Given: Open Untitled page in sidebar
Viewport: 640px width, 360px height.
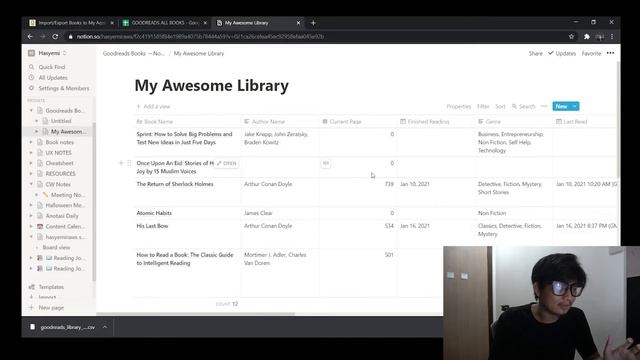Looking at the screenshot, I should (61, 121).
